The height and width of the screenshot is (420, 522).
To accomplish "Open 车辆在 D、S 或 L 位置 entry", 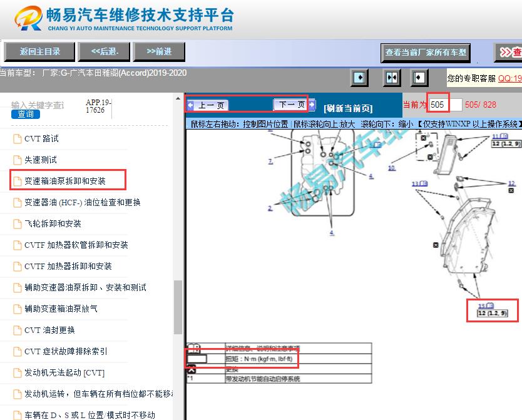I will coord(90,415).
